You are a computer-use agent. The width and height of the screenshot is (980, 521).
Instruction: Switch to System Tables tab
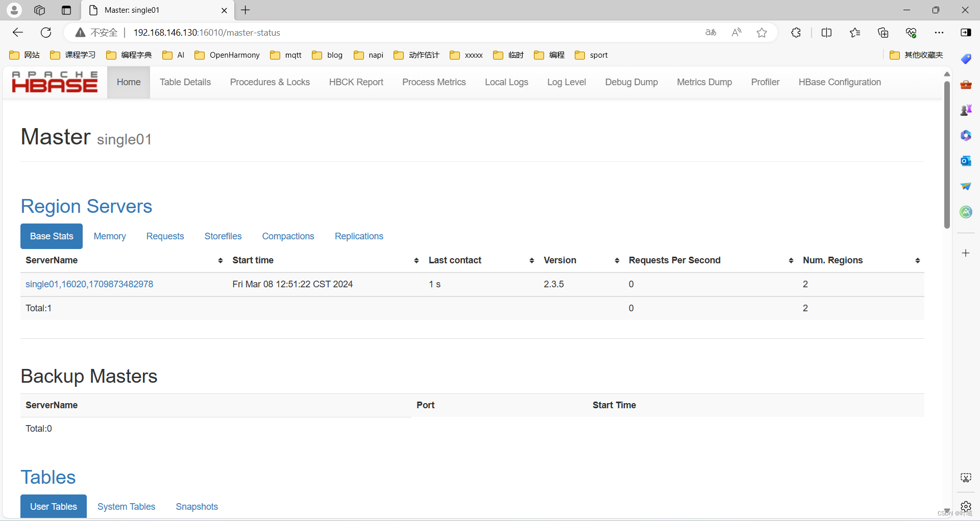tap(126, 507)
